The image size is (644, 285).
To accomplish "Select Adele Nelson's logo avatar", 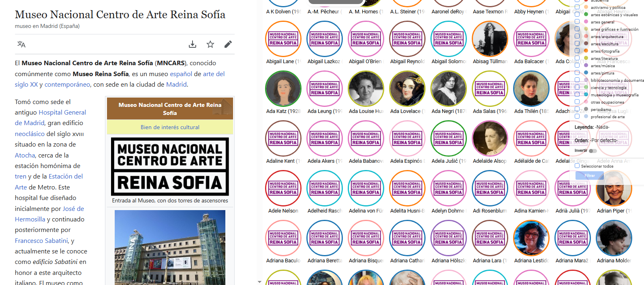I will (x=283, y=188).
